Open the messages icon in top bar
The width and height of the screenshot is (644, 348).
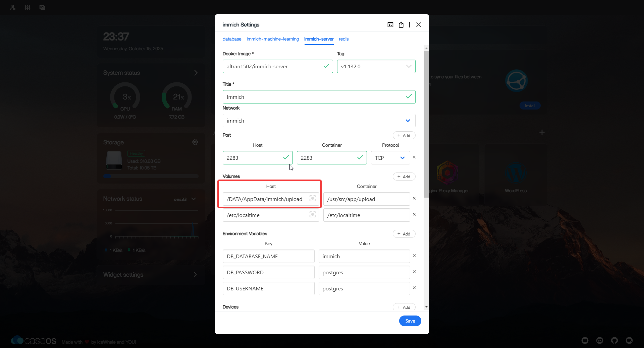(x=42, y=7)
